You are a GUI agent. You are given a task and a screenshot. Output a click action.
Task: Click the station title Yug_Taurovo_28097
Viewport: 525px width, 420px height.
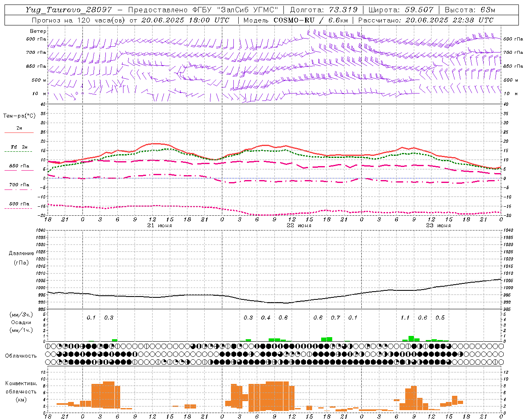pyautogui.click(x=68, y=10)
